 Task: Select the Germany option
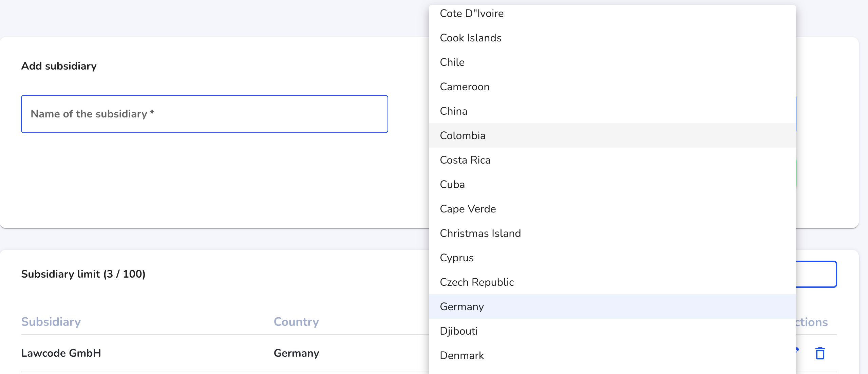pyautogui.click(x=612, y=306)
